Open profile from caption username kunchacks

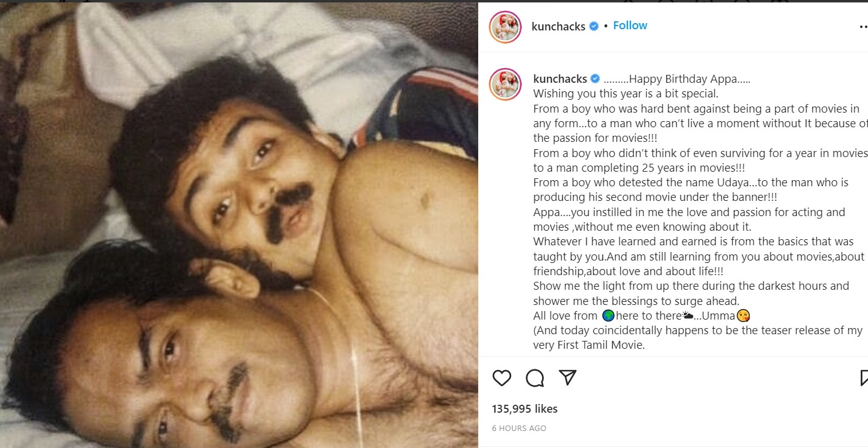point(560,79)
